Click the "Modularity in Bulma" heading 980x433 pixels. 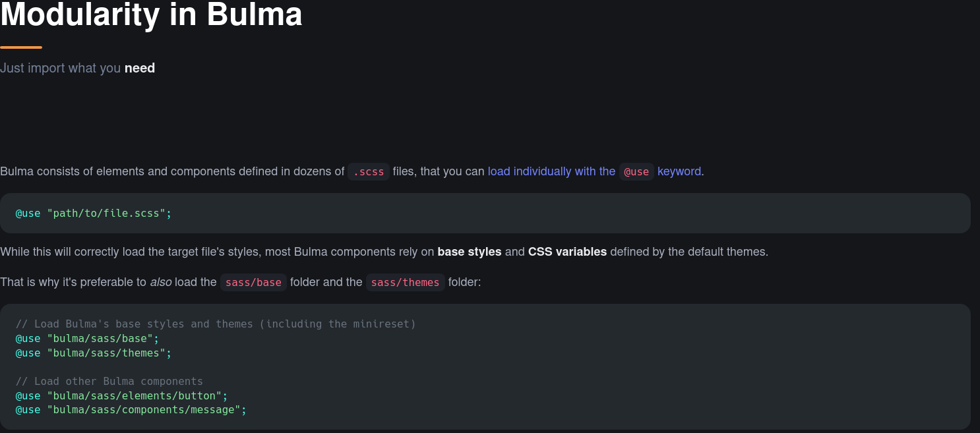[151, 14]
